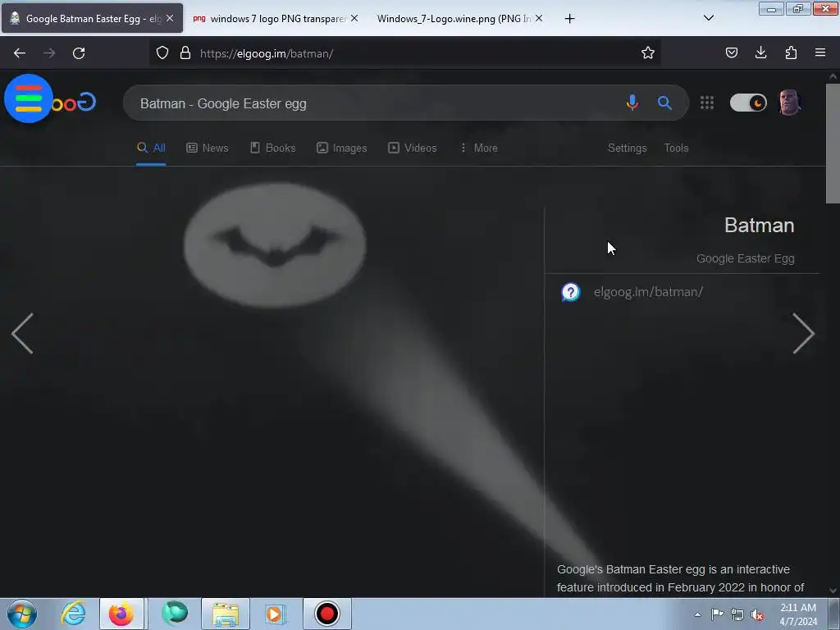Open tracking protection shield icon
Image resolution: width=840 pixels, height=630 pixels.
tap(162, 52)
